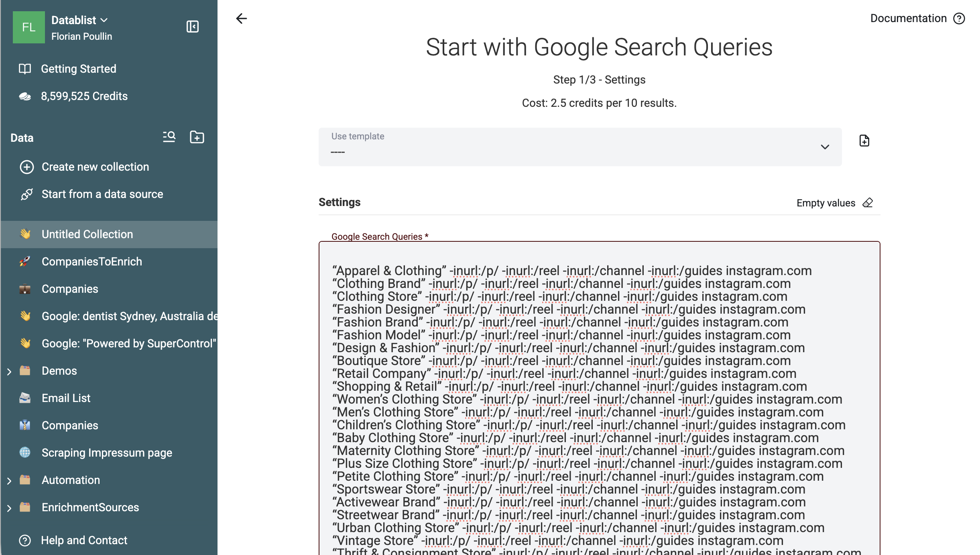This screenshot has width=980, height=555.
Task: Open the credits coins item
Action: pos(84,96)
